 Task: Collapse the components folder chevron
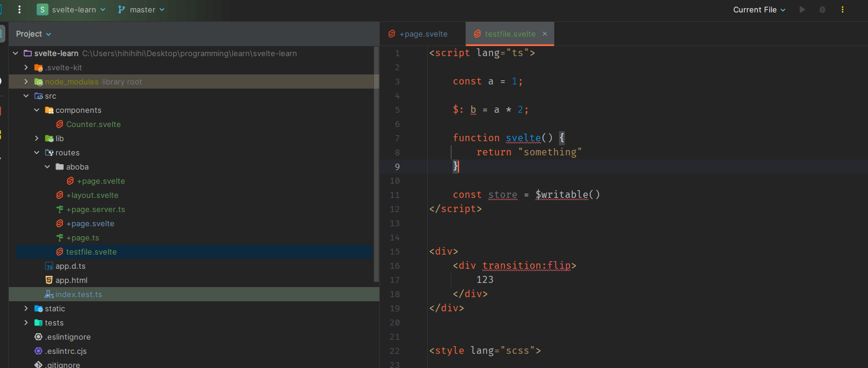click(37, 110)
